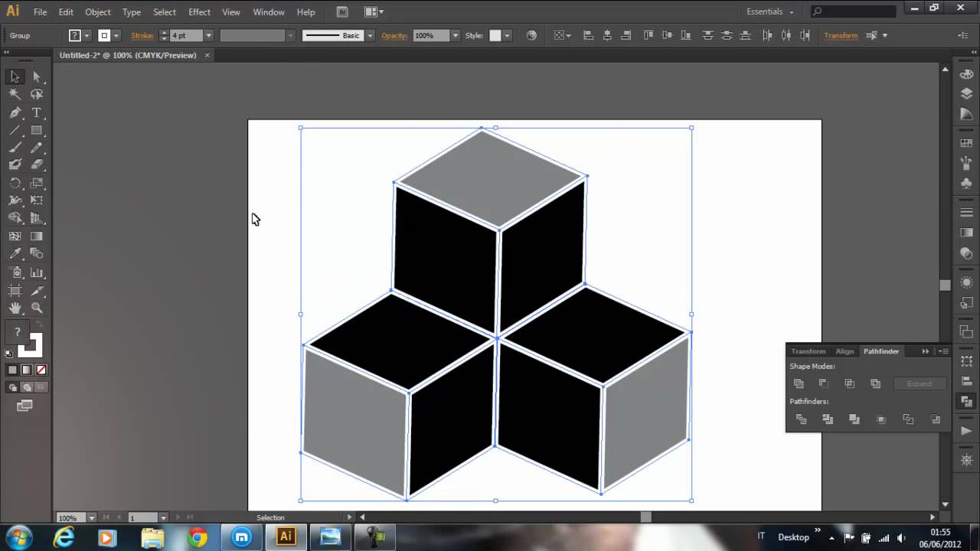Switch to the Align panel tab
This screenshot has width=980, height=551.
click(844, 351)
